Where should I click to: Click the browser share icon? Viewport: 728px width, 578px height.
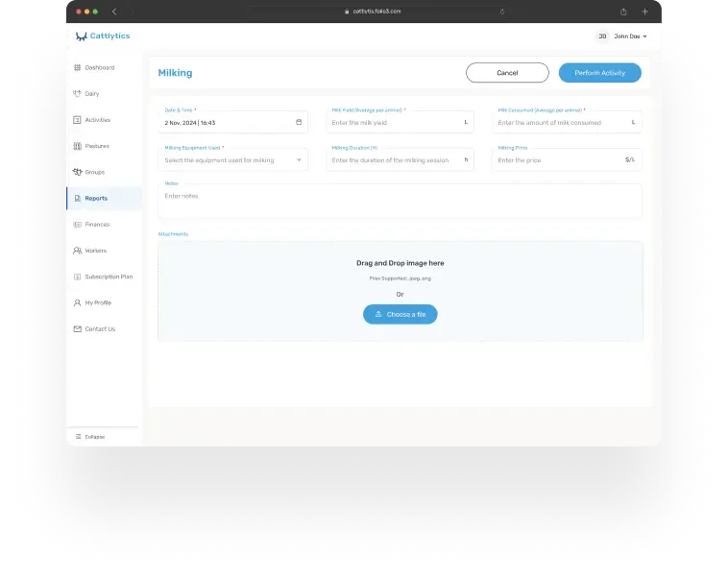tap(623, 12)
